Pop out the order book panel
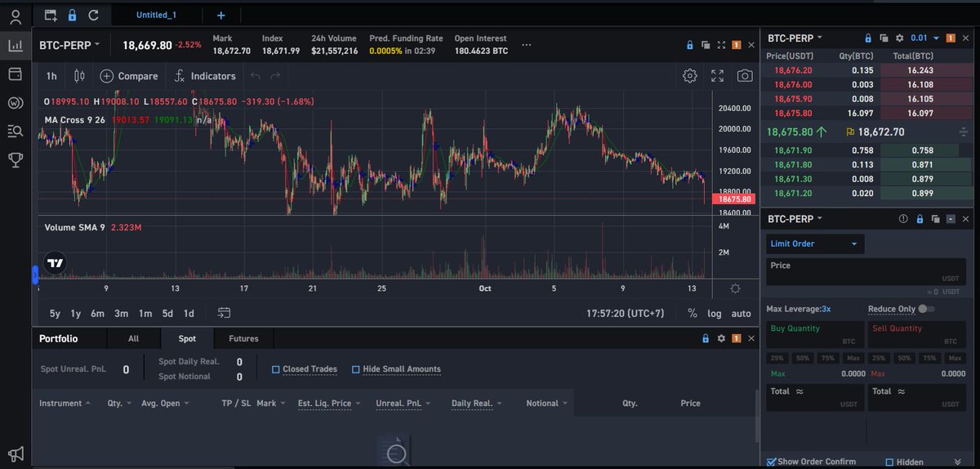This screenshot has width=980, height=469. tap(884, 38)
